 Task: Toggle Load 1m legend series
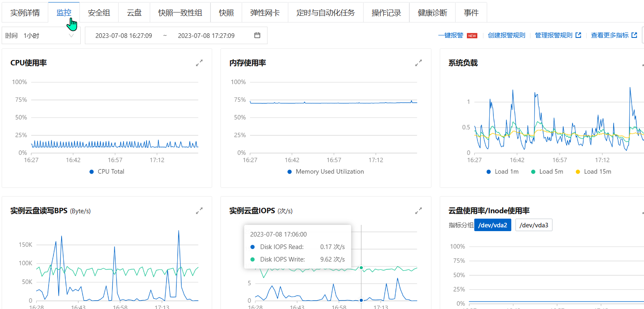coord(502,172)
